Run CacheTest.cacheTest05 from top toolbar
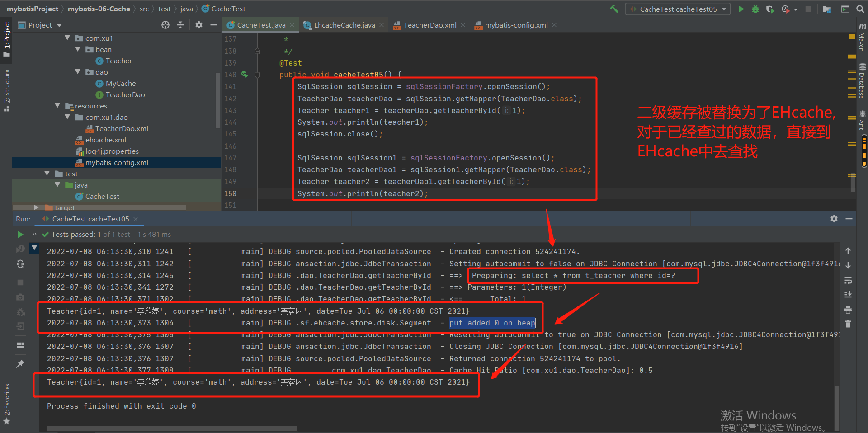868x433 pixels. [x=741, y=9]
